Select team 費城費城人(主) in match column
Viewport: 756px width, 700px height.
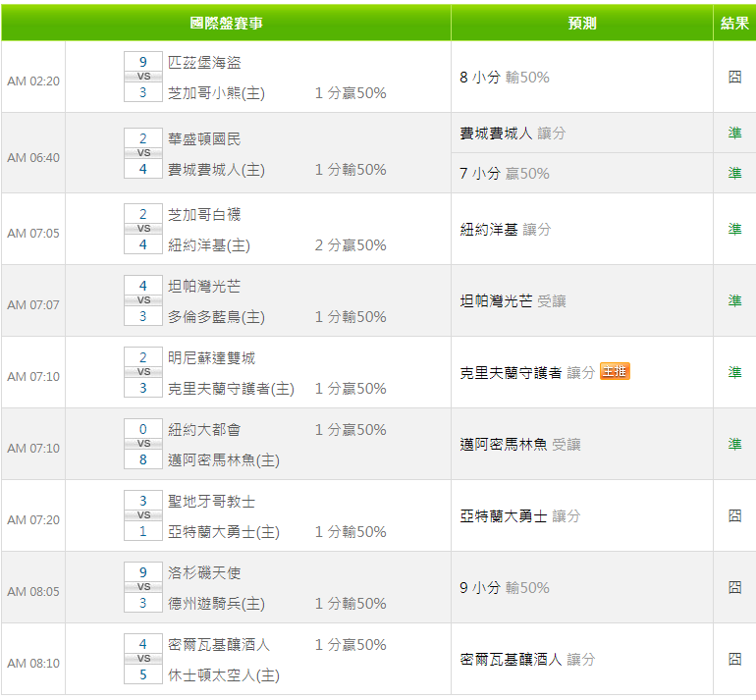pos(216,169)
